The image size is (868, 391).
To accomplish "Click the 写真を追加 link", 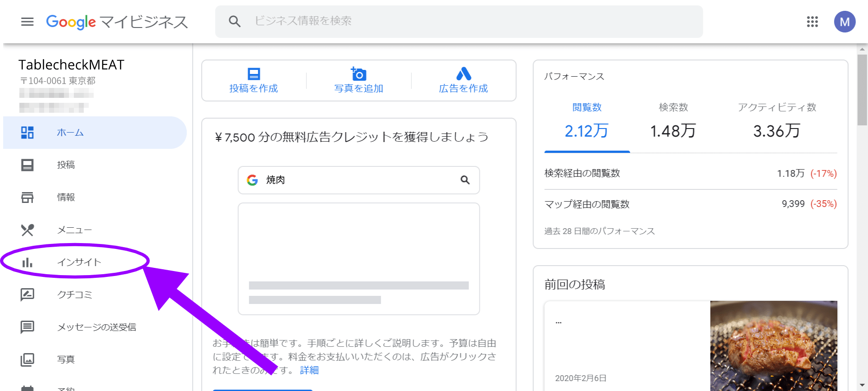I will pos(359,88).
